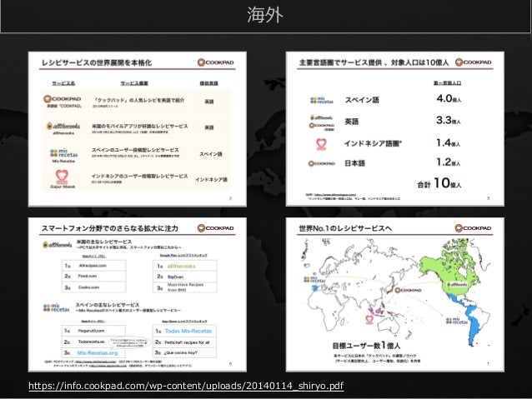Click ¿Que cocino hoy? ranking entry
The image size is (532, 399).
click(180, 353)
